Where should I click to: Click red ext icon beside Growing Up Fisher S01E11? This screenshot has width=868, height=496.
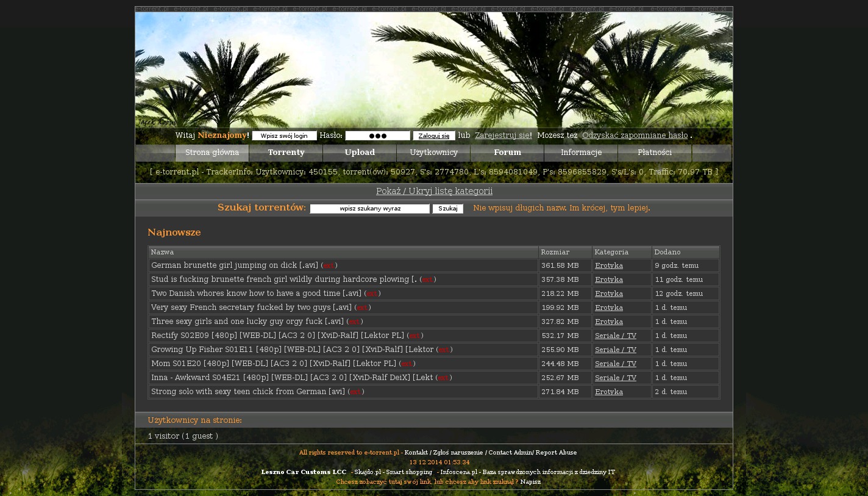(444, 350)
